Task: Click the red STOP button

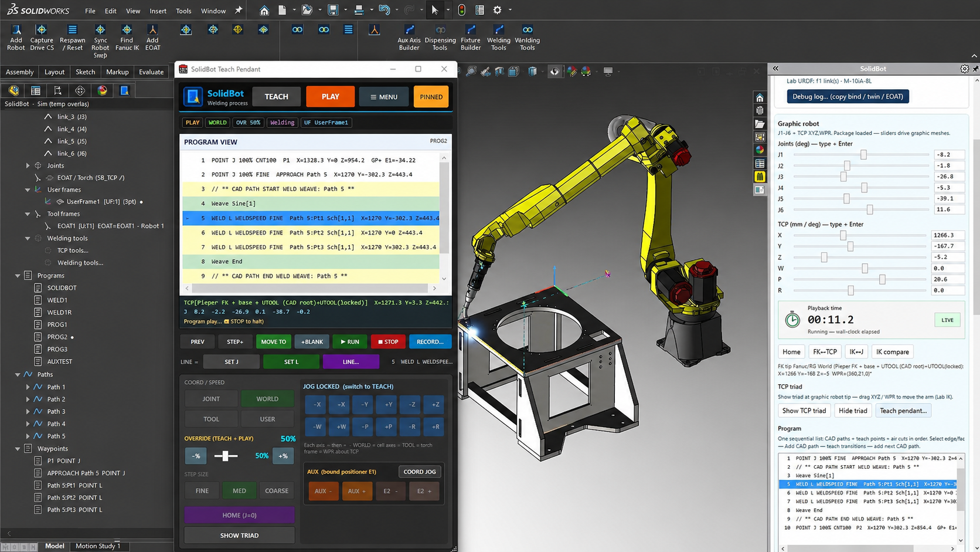Action: 388,341
